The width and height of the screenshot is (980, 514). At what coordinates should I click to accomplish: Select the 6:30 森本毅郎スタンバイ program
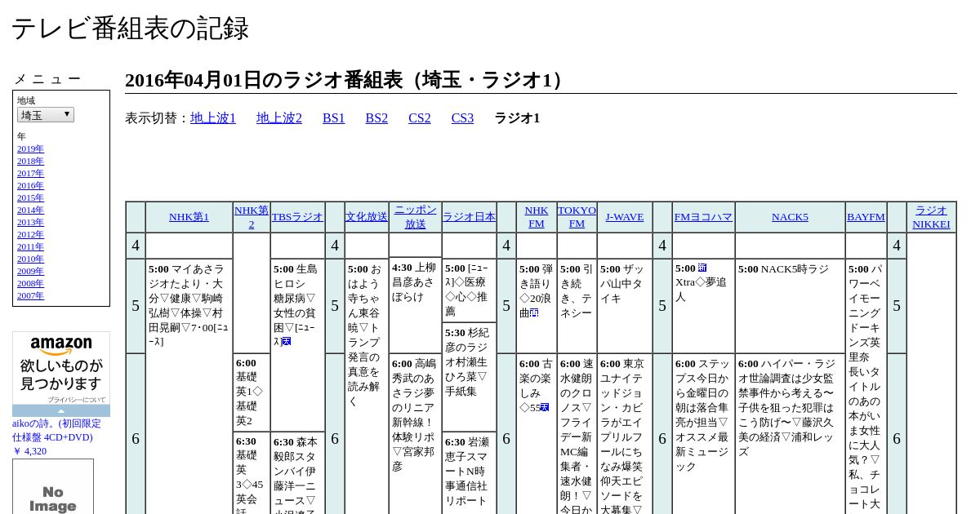point(297,475)
